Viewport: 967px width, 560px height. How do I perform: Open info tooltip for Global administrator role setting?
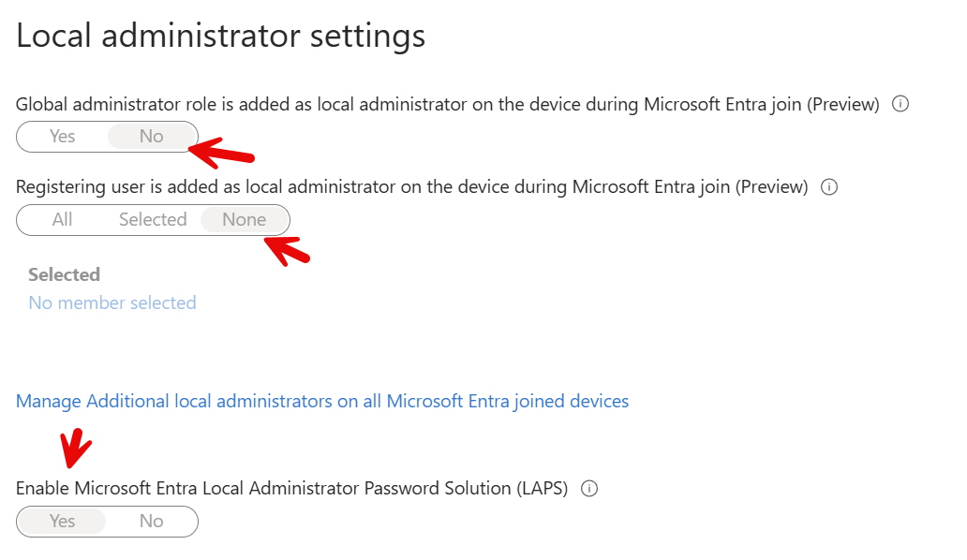(900, 104)
